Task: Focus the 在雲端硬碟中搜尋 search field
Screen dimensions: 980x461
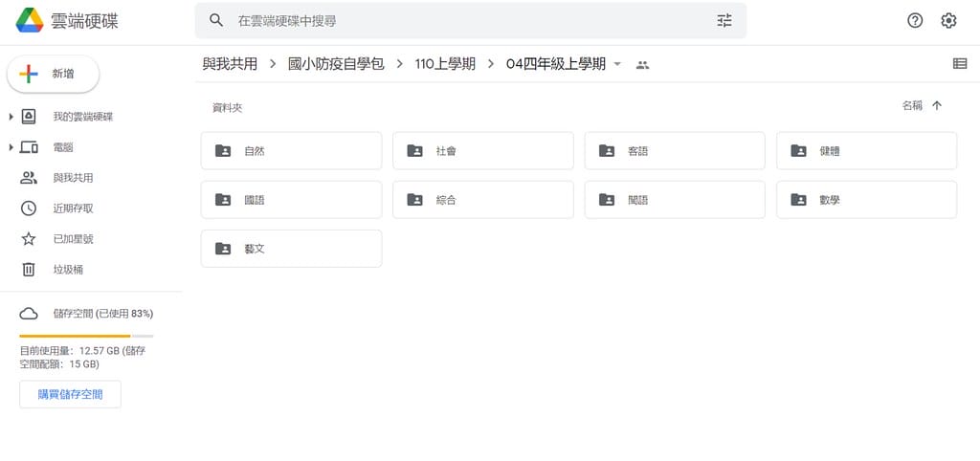Action: pos(471,21)
